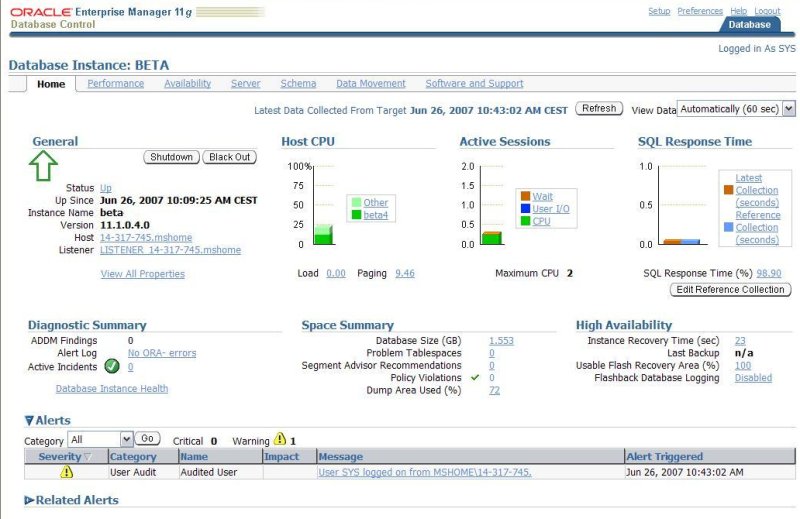Click View All Properties link
The height and width of the screenshot is (519, 800).
coord(143,274)
